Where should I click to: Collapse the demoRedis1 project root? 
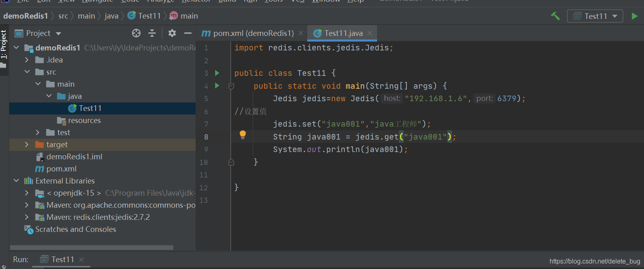coord(17,48)
